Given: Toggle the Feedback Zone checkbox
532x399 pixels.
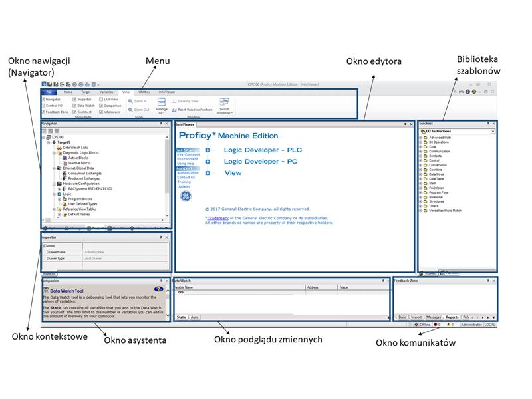Looking at the screenshot, I should [x=43, y=112].
